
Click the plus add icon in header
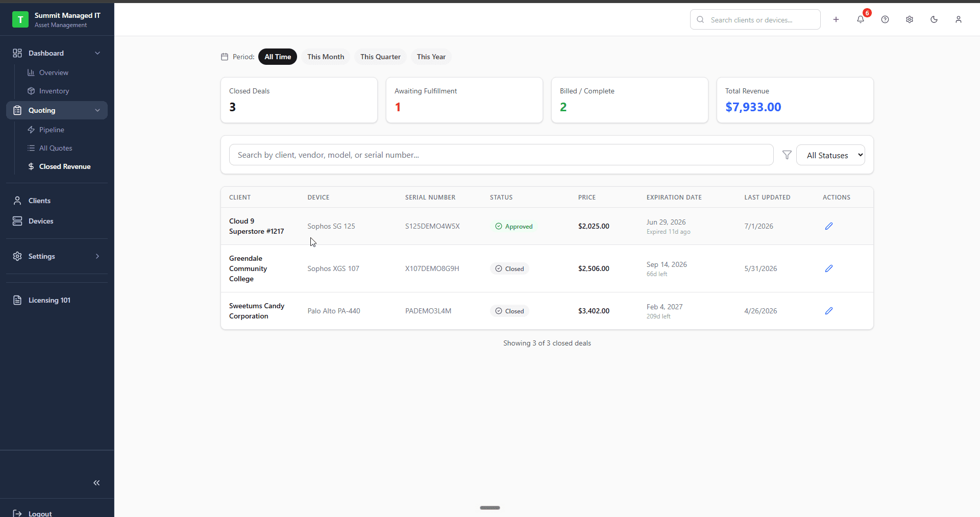[x=836, y=19]
